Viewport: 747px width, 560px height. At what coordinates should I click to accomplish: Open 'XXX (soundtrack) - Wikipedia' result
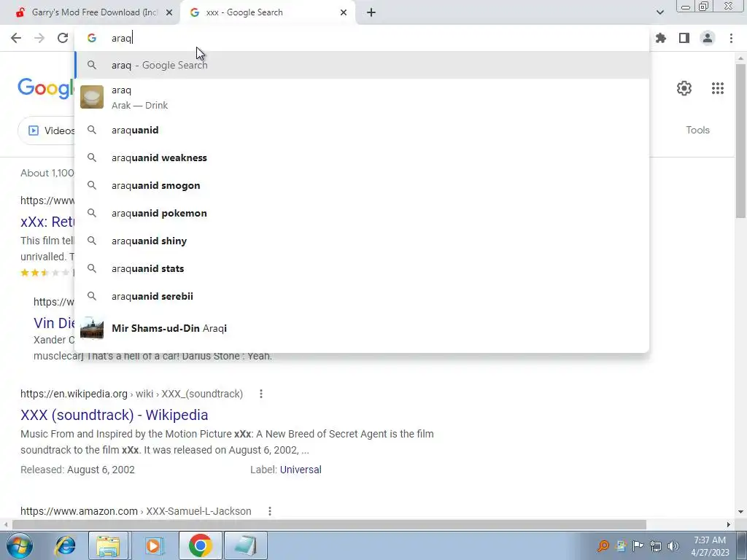(115, 415)
